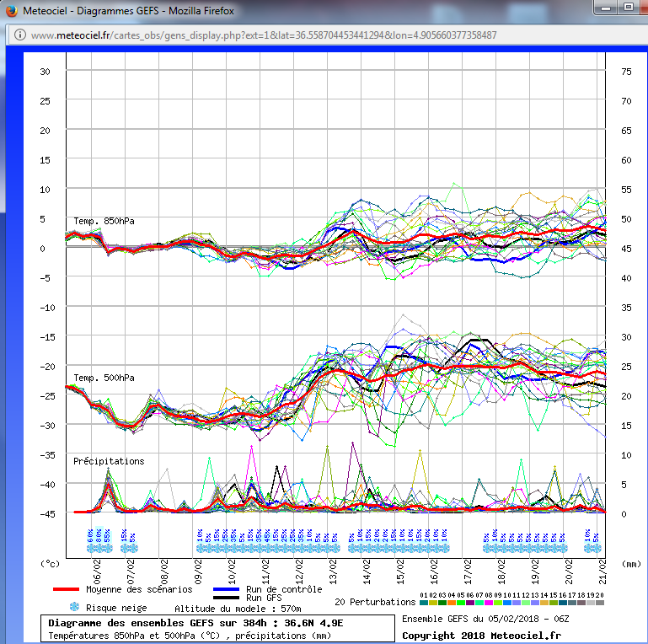Click the 06/02 date label

97,572
